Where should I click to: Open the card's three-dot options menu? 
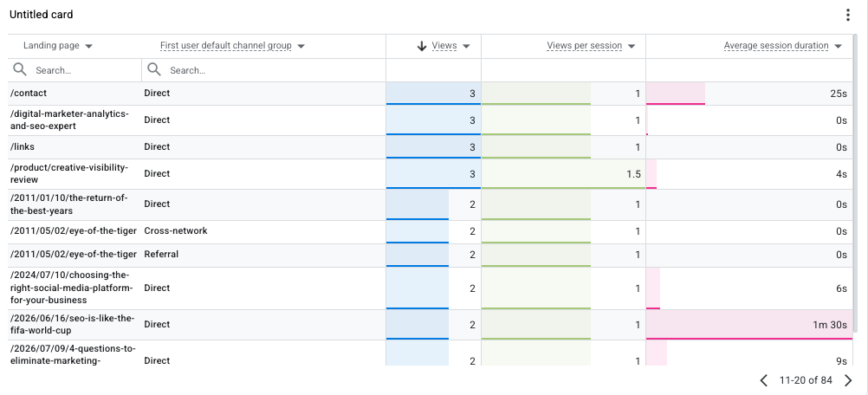tap(847, 15)
